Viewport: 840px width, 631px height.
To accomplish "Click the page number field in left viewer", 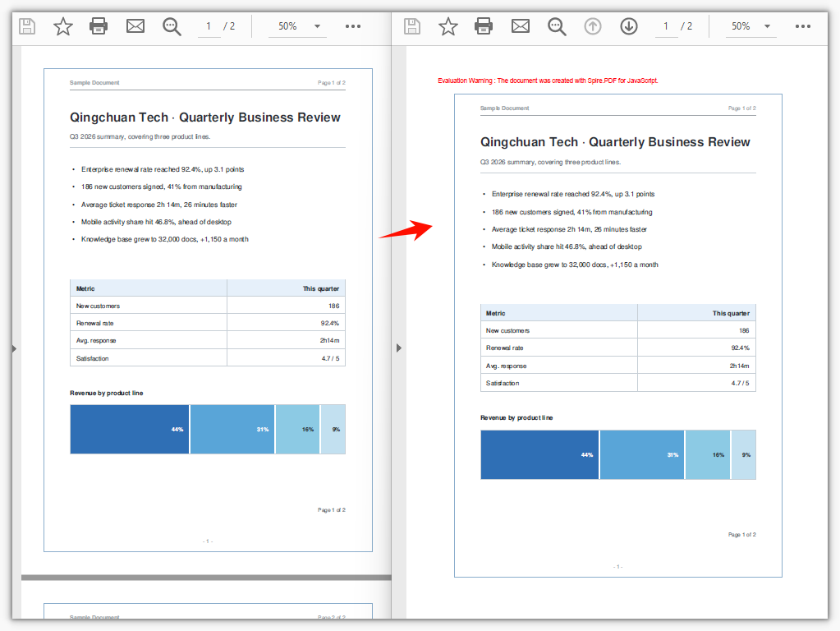I will click(209, 26).
